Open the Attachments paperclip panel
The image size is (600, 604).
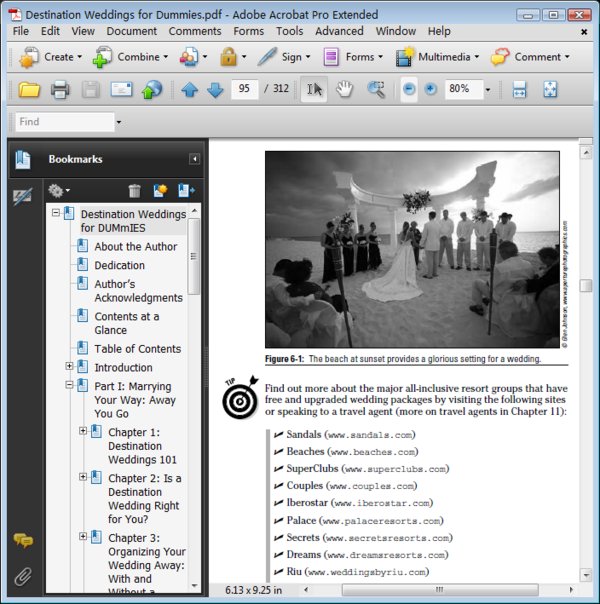[x=23, y=576]
